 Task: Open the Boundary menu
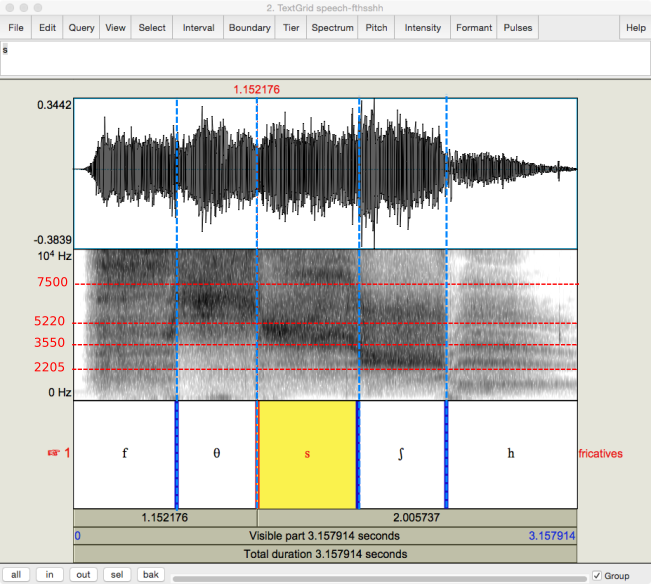tap(250, 28)
